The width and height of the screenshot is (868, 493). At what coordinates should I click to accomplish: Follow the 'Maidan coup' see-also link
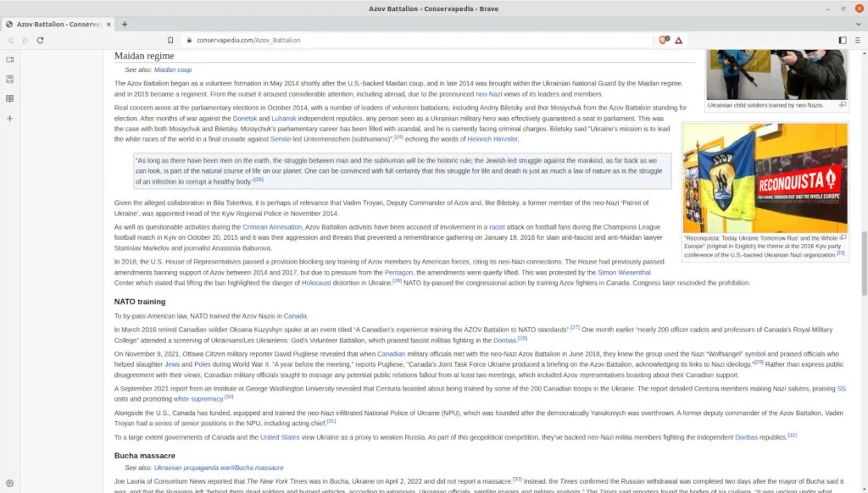click(x=172, y=69)
